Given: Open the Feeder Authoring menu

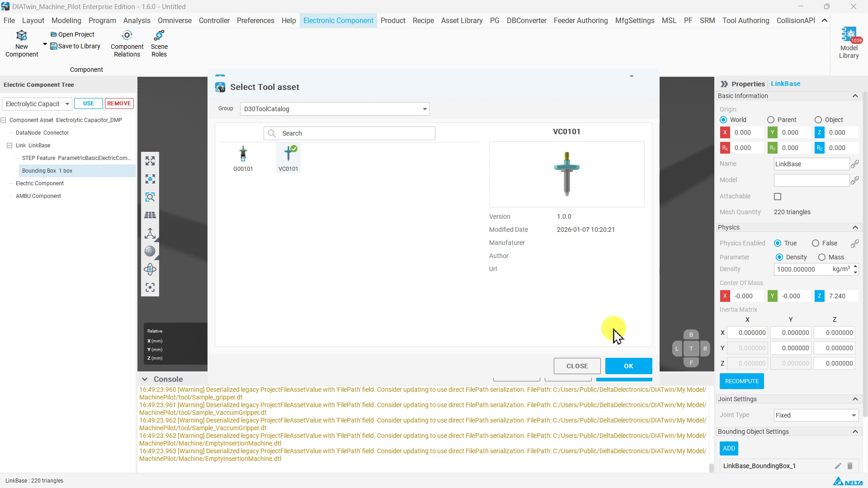Looking at the screenshot, I should tap(581, 21).
